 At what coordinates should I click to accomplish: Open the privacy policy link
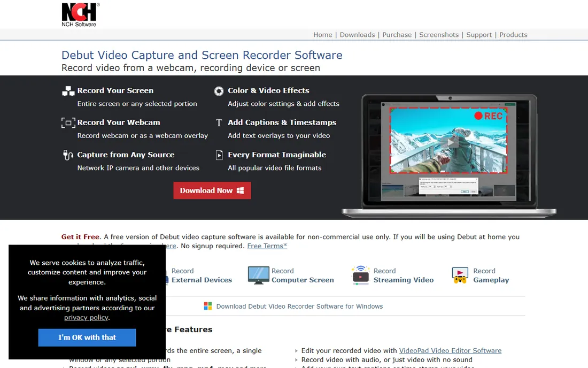(x=86, y=317)
